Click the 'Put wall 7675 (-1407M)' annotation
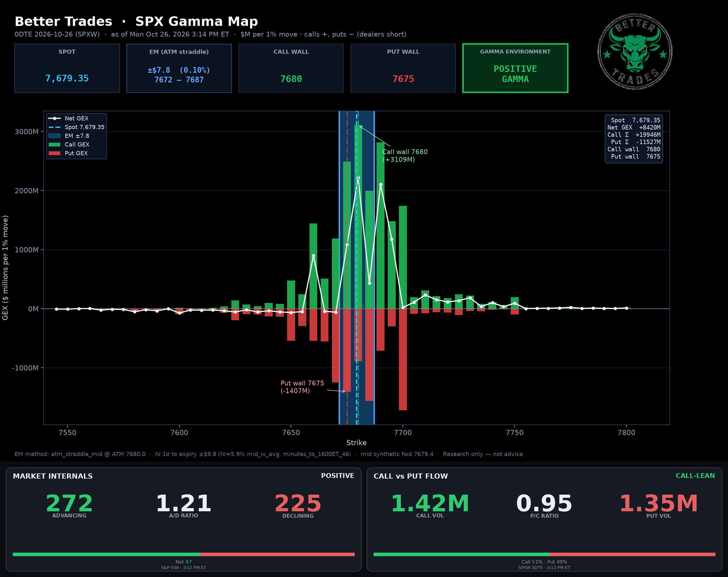Image resolution: width=728 pixels, height=577 pixels. click(x=302, y=387)
